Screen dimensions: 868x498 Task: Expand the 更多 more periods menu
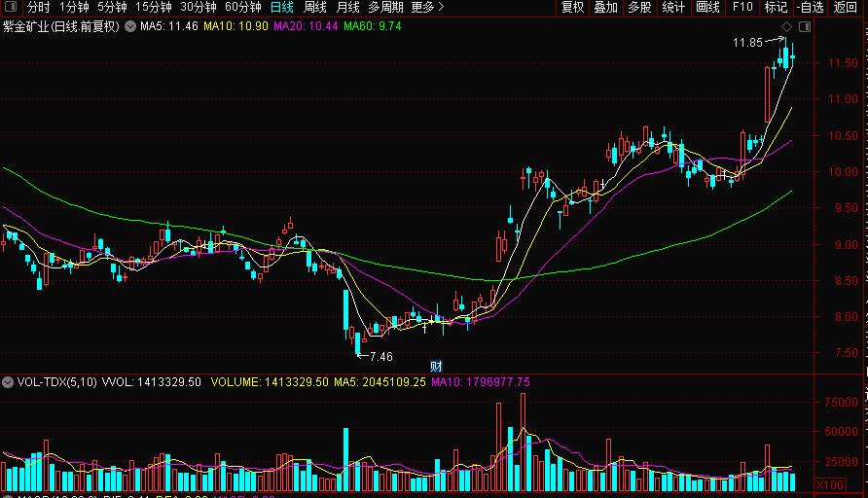[427, 7]
